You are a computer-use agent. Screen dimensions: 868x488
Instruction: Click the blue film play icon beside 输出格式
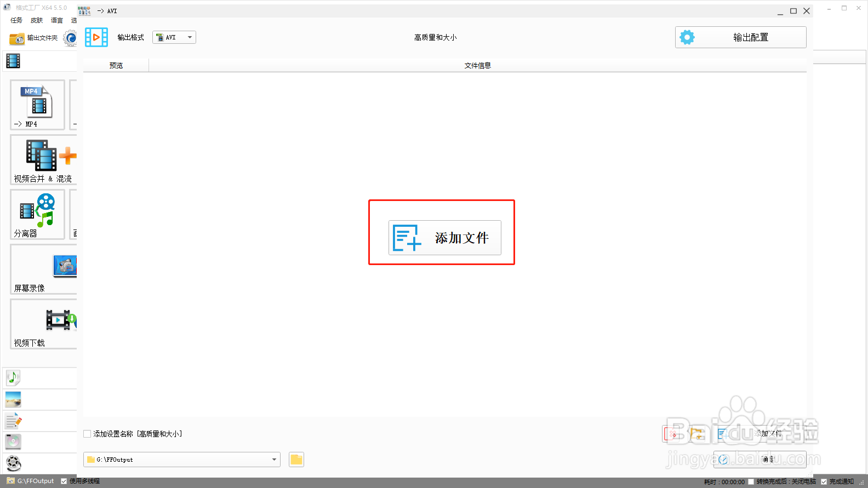[x=96, y=37]
